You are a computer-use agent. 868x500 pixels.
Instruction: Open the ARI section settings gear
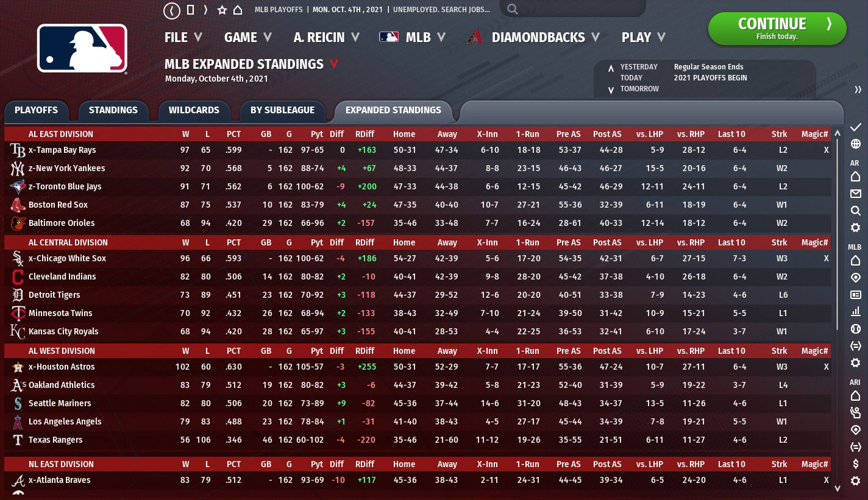coord(855,481)
